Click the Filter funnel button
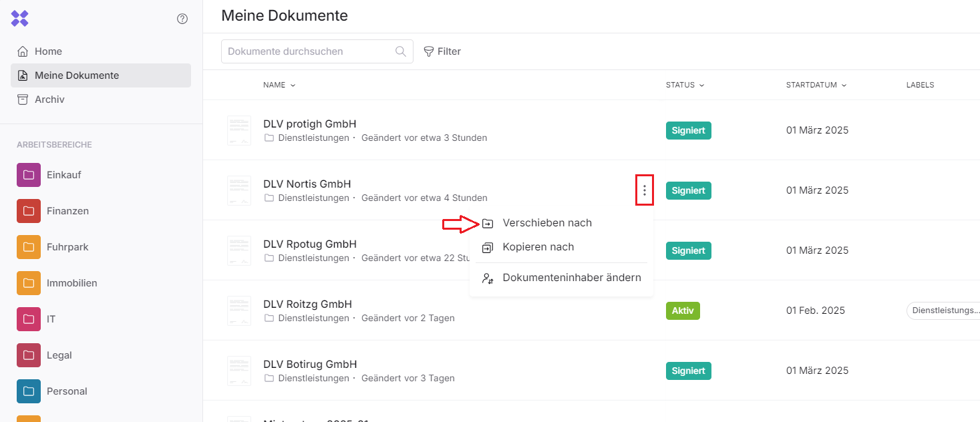 tap(442, 51)
